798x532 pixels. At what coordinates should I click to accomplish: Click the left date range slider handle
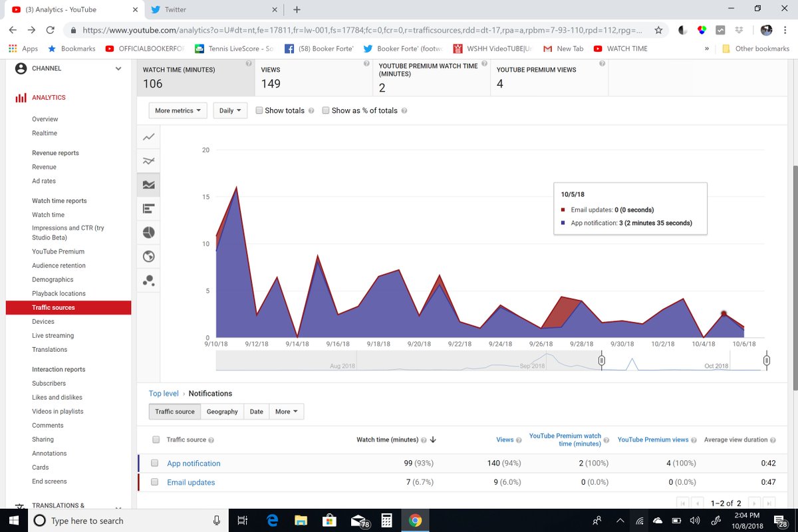tap(601, 360)
